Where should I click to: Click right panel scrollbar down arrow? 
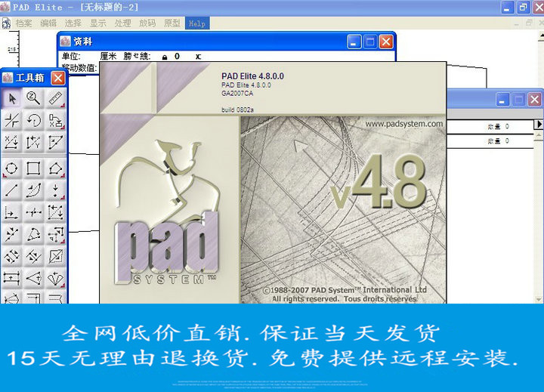tap(539, 298)
